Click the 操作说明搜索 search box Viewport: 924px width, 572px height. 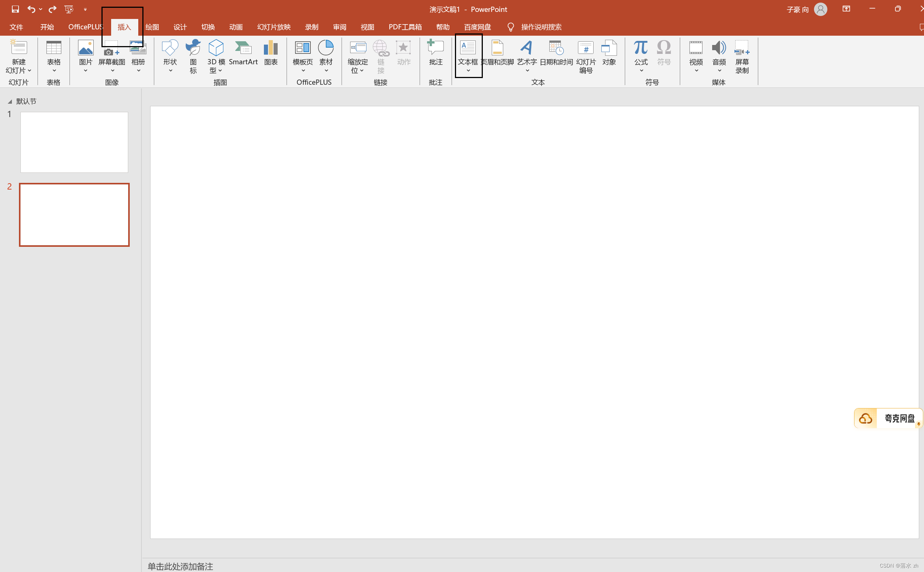pyautogui.click(x=541, y=27)
